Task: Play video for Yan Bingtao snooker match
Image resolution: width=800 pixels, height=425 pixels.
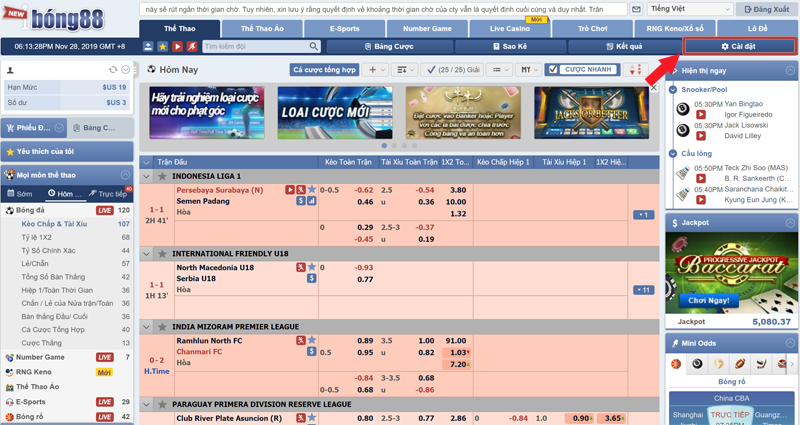Action: (x=701, y=115)
